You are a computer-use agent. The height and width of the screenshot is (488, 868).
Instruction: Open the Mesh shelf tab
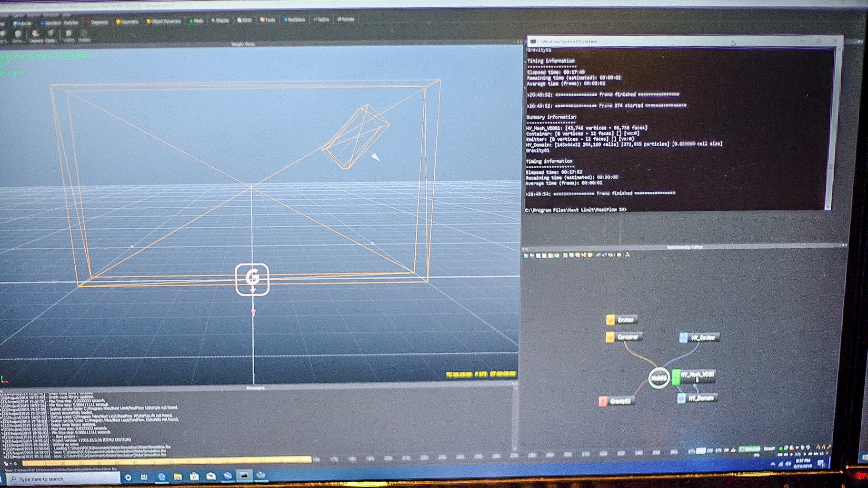196,21
